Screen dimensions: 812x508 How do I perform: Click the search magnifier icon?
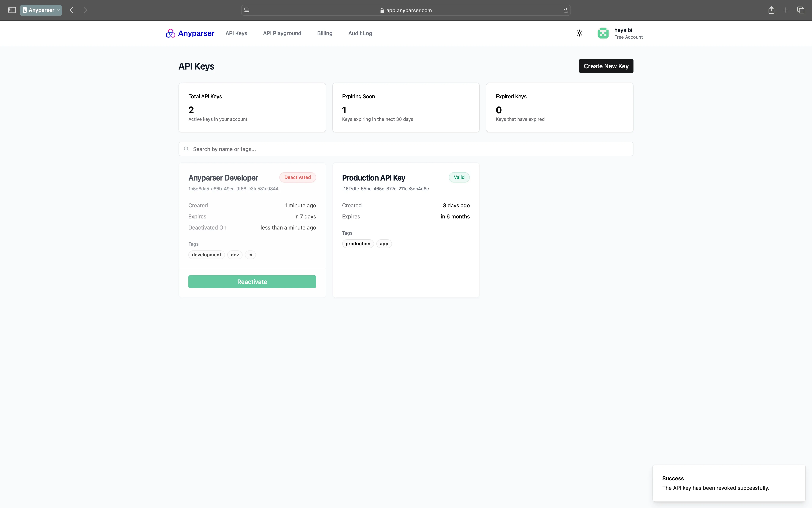click(x=187, y=149)
